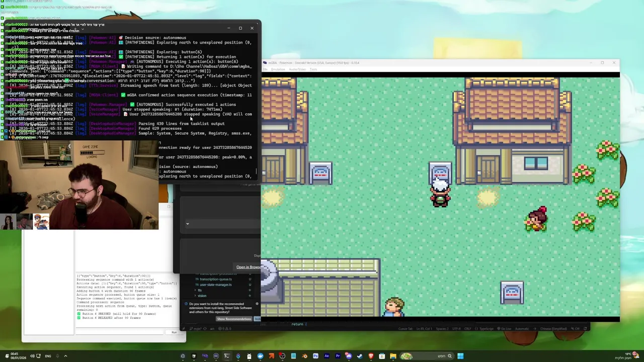Click the signpost beside the player
The height and width of the screenshot is (362, 644).
coord(440,173)
